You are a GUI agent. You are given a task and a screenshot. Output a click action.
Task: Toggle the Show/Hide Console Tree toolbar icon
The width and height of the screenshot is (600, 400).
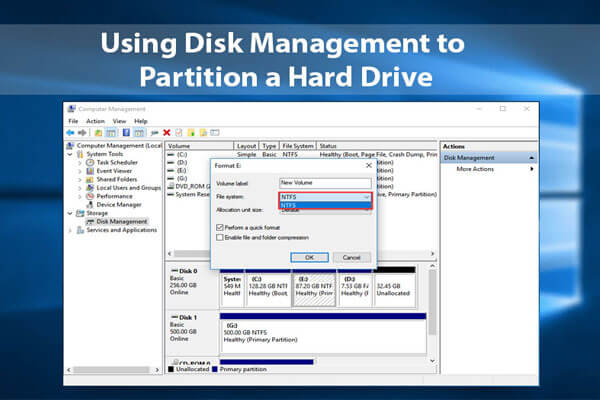[111, 133]
